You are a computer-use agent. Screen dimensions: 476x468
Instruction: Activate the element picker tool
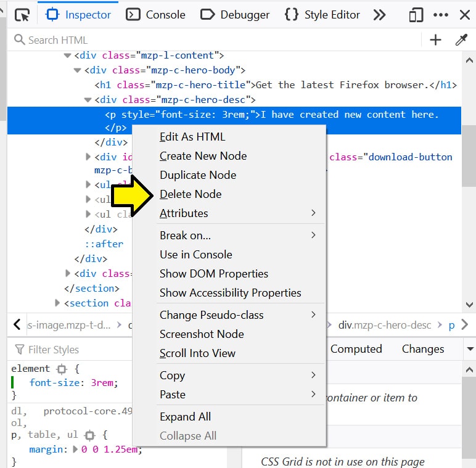point(22,15)
